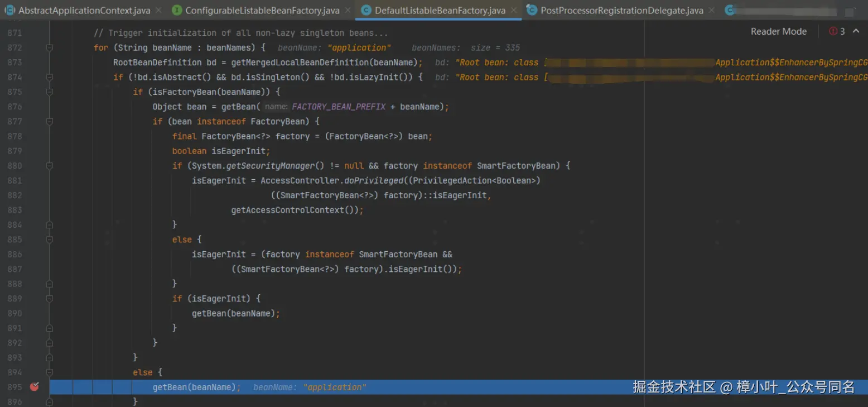Select the DefaultListableBeanFactory.java tab
The width and height of the screenshot is (868, 407).
tap(440, 10)
